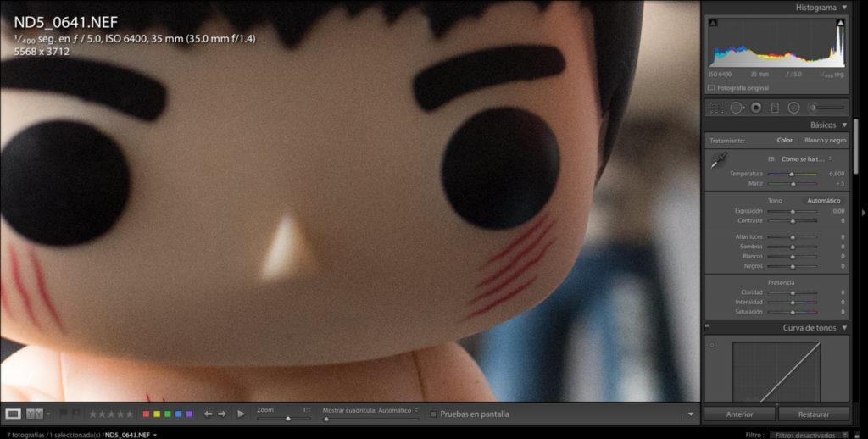The height and width of the screenshot is (439, 868).
Task: Apply purple color label
Action: click(189, 414)
